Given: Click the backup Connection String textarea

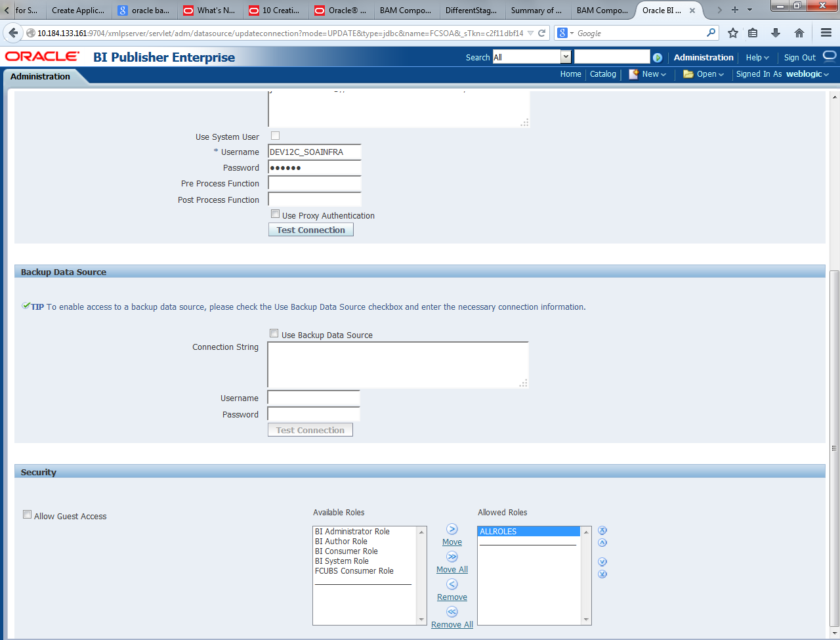Looking at the screenshot, I should click(398, 365).
